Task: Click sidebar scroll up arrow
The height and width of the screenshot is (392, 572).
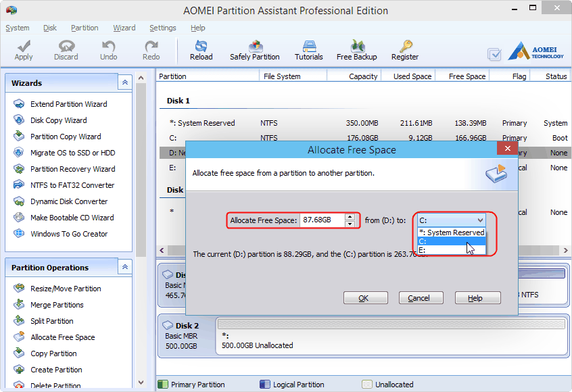Action: [x=141, y=78]
